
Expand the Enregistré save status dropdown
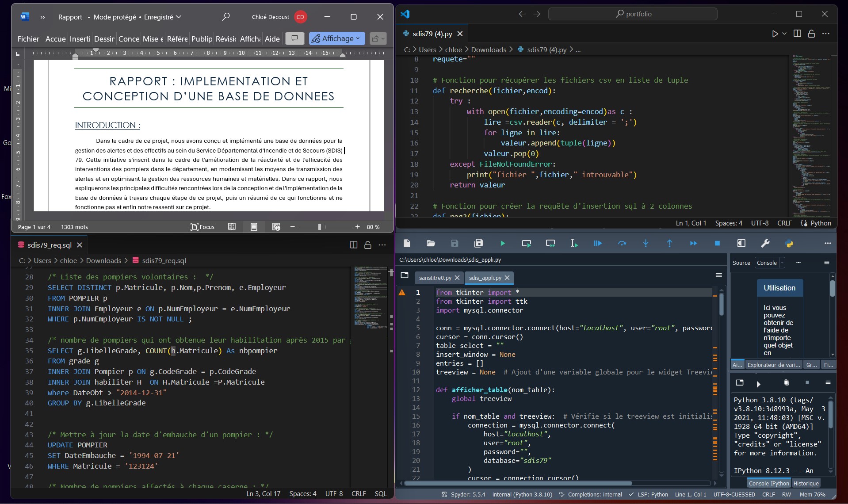[179, 17]
